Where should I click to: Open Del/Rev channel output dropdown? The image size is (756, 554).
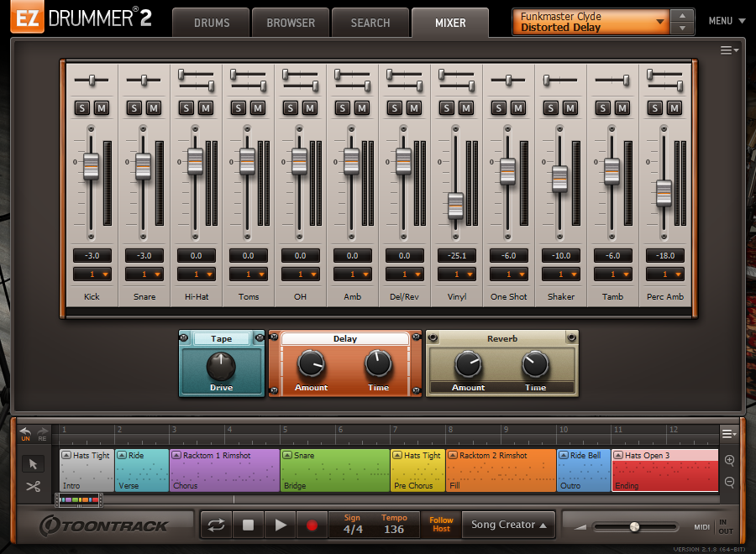coord(405,274)
